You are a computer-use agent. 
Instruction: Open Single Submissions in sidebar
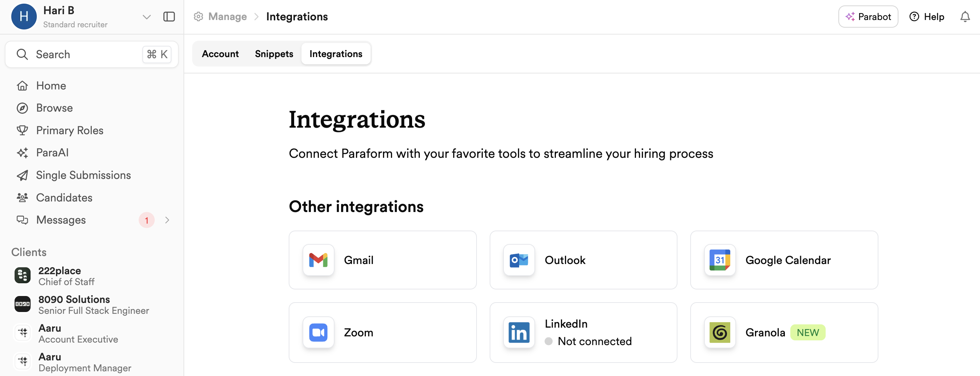pos(83,175)
